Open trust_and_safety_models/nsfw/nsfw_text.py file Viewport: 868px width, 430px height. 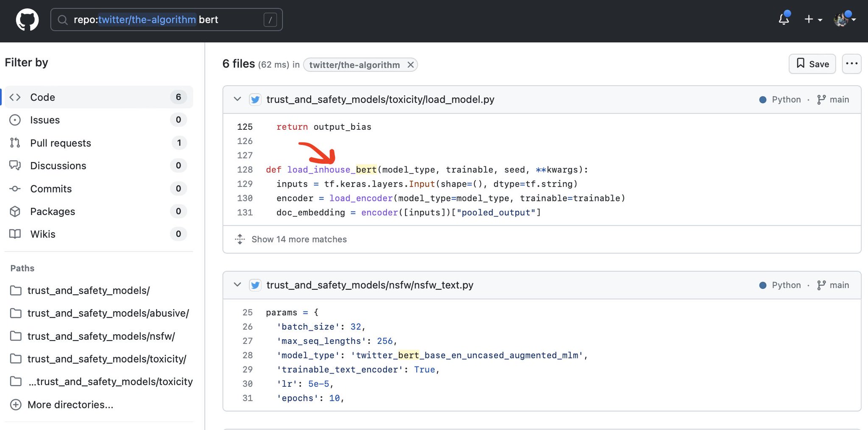(x=370, y=285)
